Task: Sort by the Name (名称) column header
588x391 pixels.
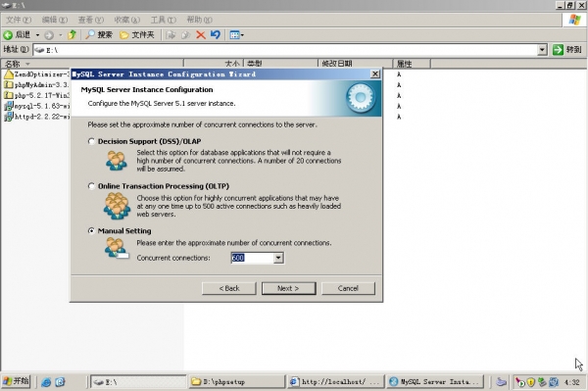Action: [92, 64]
